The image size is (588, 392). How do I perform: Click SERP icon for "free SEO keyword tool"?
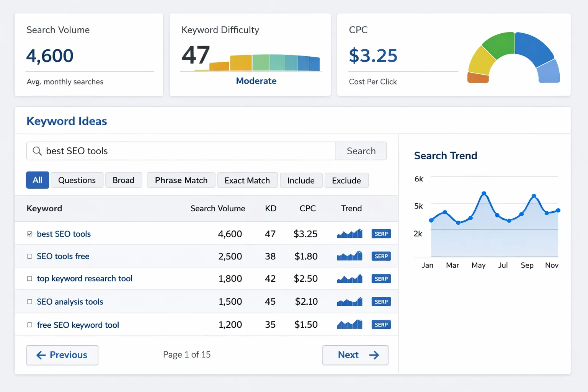(x=381, y=324)
